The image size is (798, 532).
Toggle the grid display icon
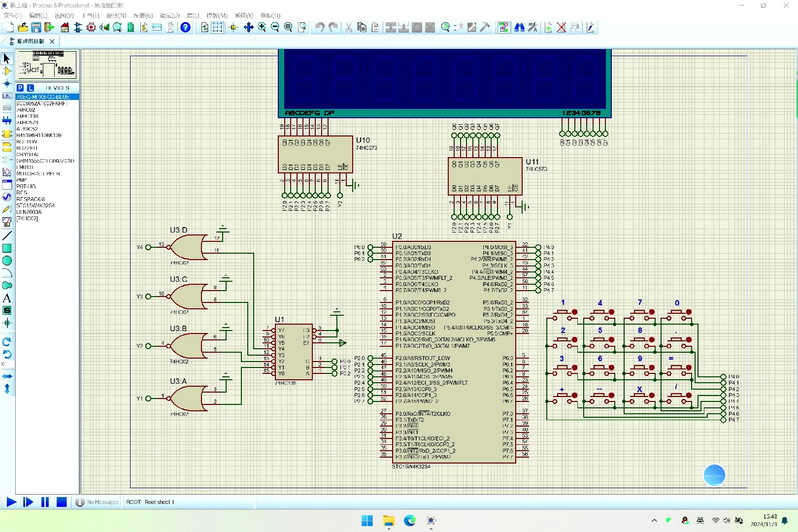217,28
